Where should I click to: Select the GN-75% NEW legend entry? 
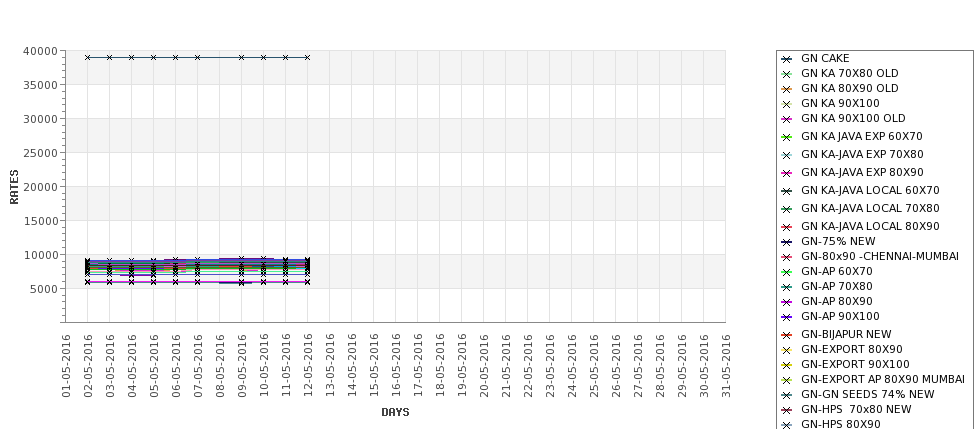point(838,241)
